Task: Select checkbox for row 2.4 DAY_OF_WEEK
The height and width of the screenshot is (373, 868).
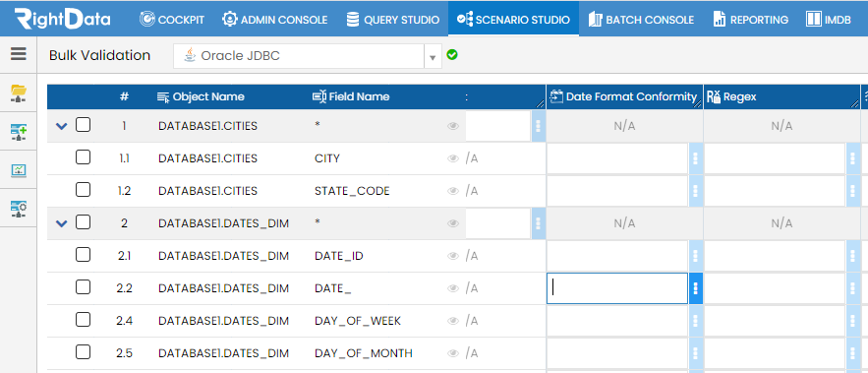Action: tap(83, 320)
